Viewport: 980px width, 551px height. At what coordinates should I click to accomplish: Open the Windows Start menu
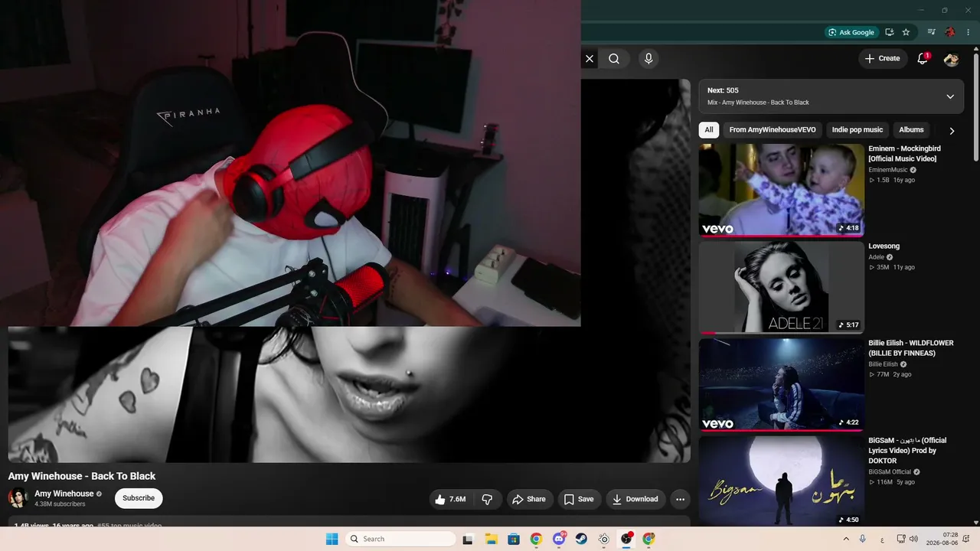[332, 539]
